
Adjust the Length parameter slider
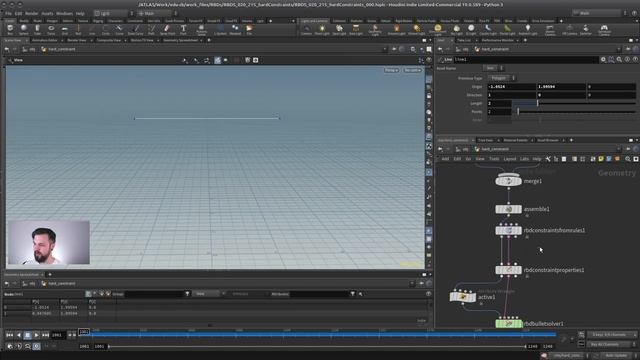coord(574,103)
